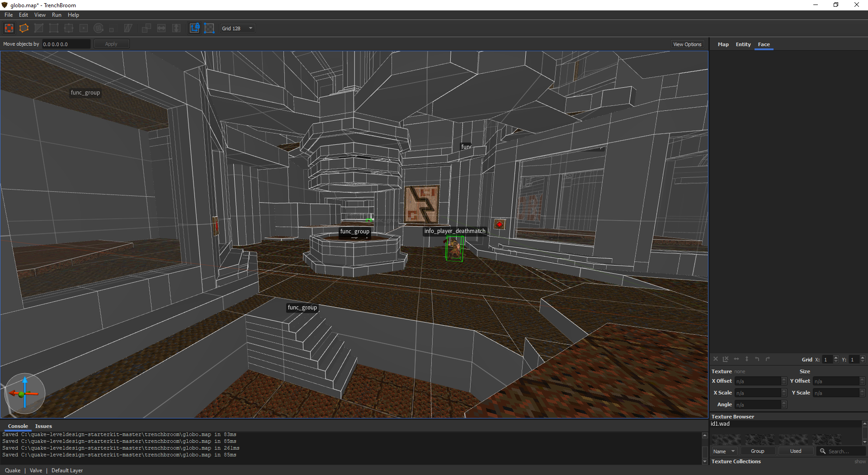Viewport: 868px width, 475px height.
Task: Click the Apply button
Action: [111, 44]
